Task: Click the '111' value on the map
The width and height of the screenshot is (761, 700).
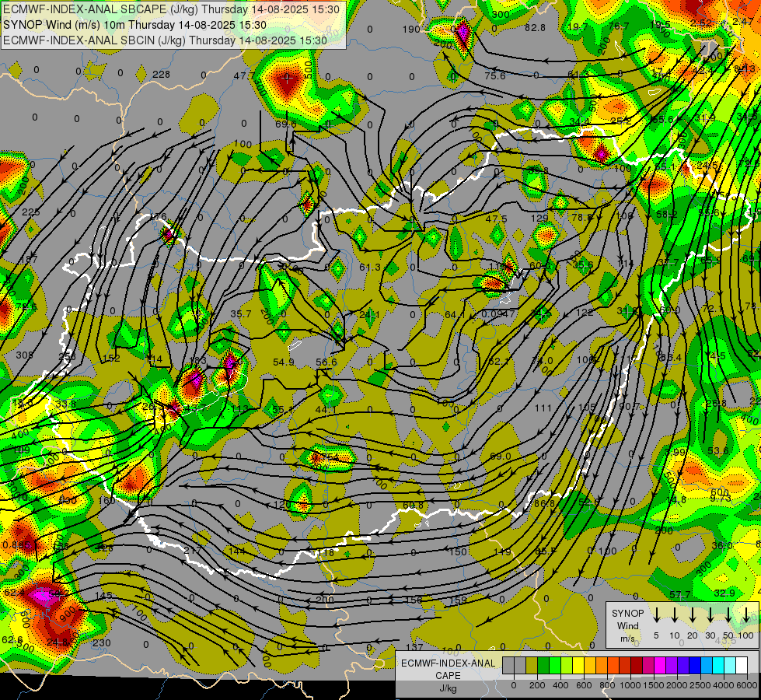Action: coord(543,408)
